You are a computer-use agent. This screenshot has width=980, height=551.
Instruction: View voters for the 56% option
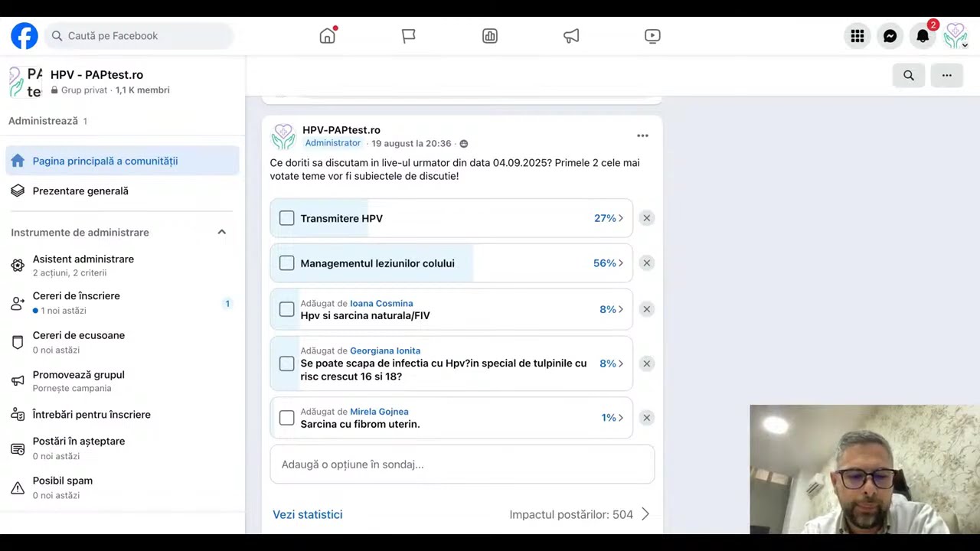609,263
